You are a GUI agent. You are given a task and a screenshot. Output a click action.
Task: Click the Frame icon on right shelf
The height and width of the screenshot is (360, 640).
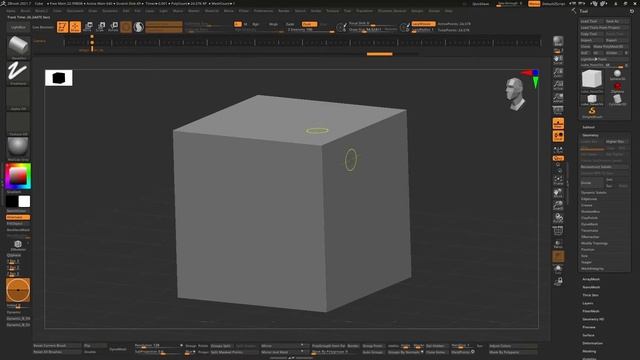(558, 180)
